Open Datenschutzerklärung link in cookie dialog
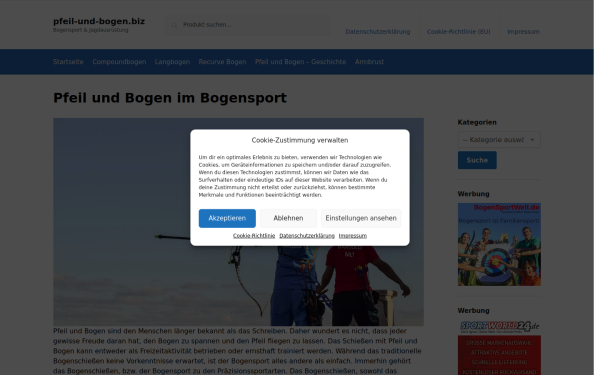The height and width of the screenshot is (375, 600). click(307, 236)
